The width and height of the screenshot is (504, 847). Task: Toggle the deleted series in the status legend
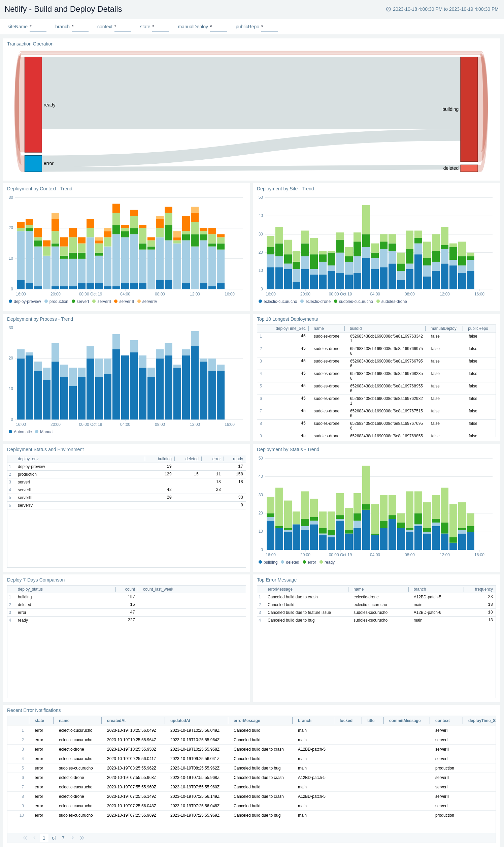pos(292,562)
